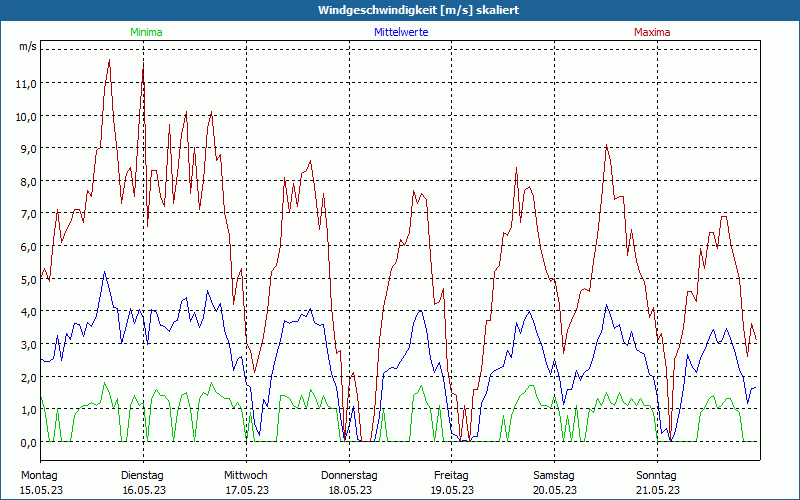800x500 pixels.
Task: Click the '8,0' y-axis value
Action: (x=29, y=182)
